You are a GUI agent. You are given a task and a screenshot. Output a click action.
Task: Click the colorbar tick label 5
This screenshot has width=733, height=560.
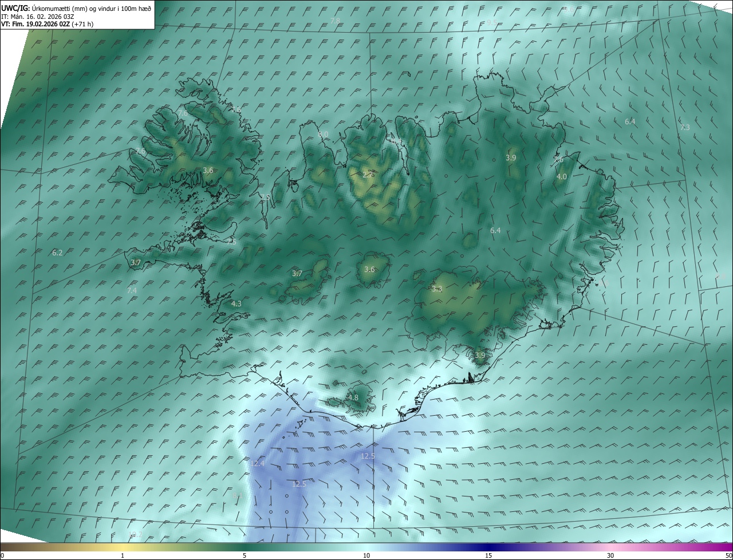(245, 555)
